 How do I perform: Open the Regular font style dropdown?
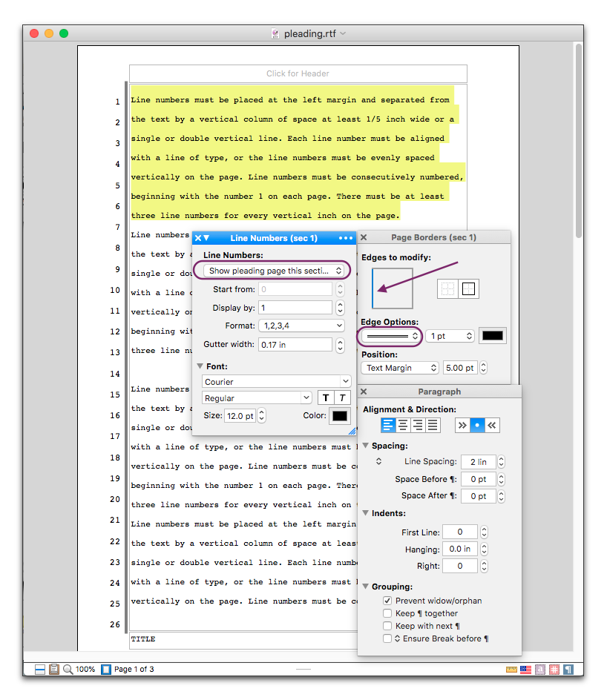click(x=257, y=397)
